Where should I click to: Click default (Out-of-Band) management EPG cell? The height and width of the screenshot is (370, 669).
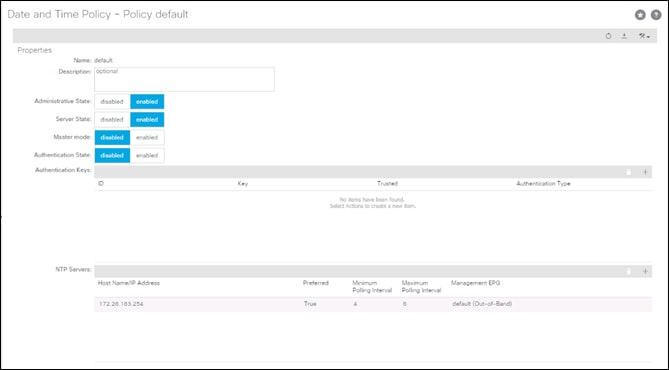(482, 304)
